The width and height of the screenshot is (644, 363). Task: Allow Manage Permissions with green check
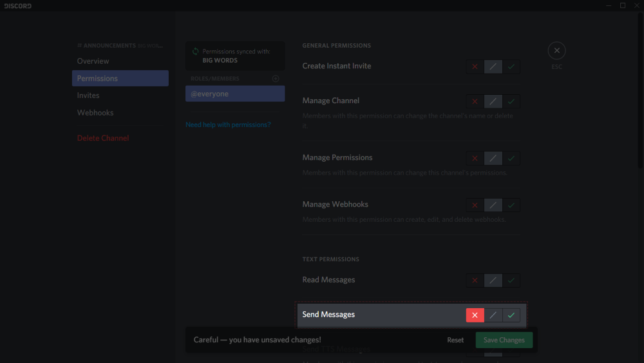[x=511, y=158]
